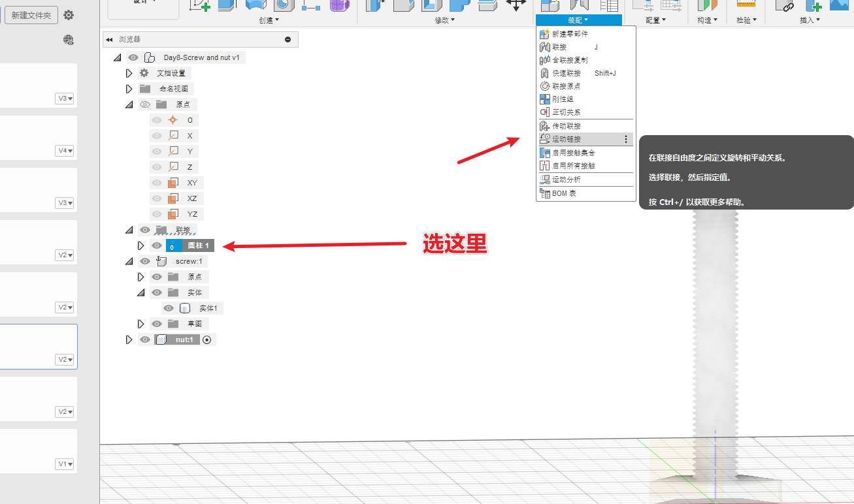854x504 pixels.
Task: Choose 联接 (Joint) from assemble menu
Action: [559, 47]
